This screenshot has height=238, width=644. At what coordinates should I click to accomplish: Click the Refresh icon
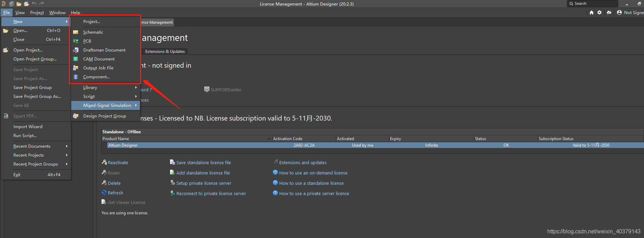coord(104,192)
